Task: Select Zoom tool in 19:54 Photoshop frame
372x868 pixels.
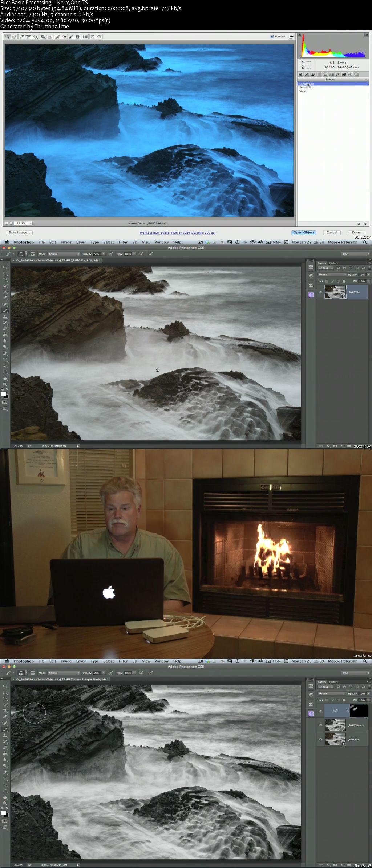Action: (5, 384)
